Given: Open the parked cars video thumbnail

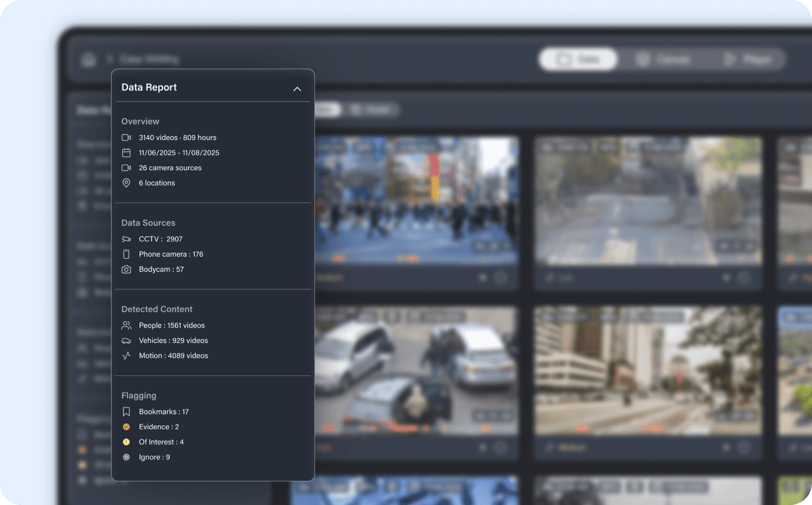Looking at the screenshot, I should pos(416,371).
